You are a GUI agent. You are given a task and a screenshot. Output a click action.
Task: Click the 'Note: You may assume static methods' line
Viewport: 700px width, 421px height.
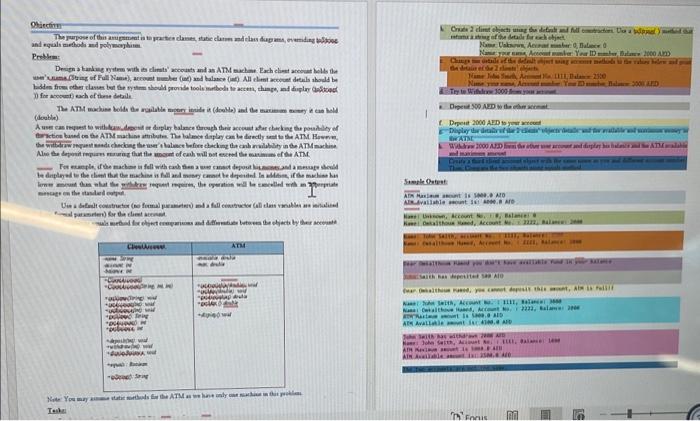pos(175,396)
